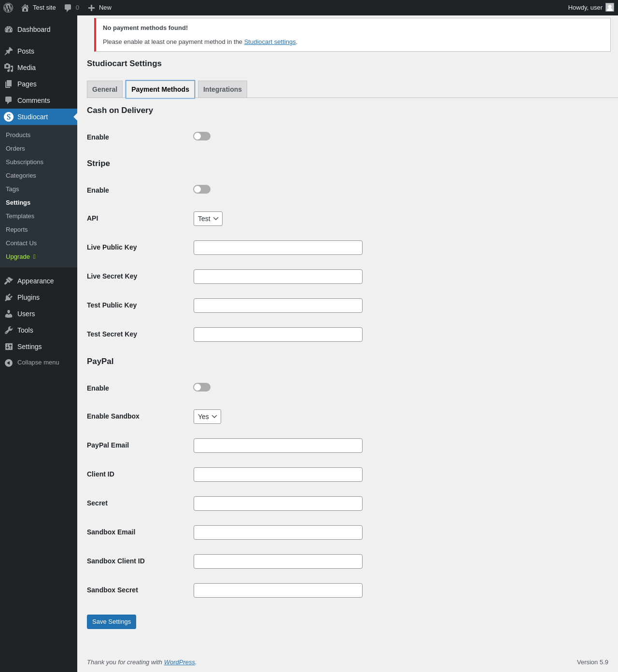Switch to the Integrations tab
Image resolution: width=618 pixels, height=672 pixels.
click(x=223, y=89)
